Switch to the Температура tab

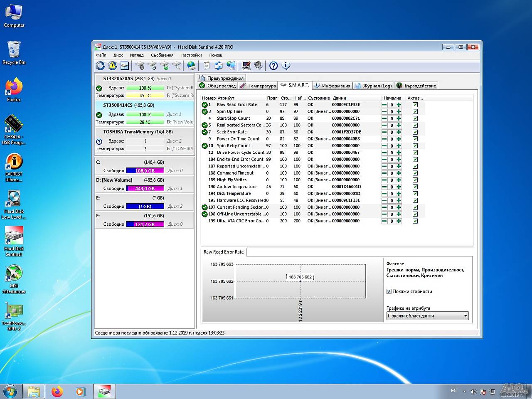point(258,86)
